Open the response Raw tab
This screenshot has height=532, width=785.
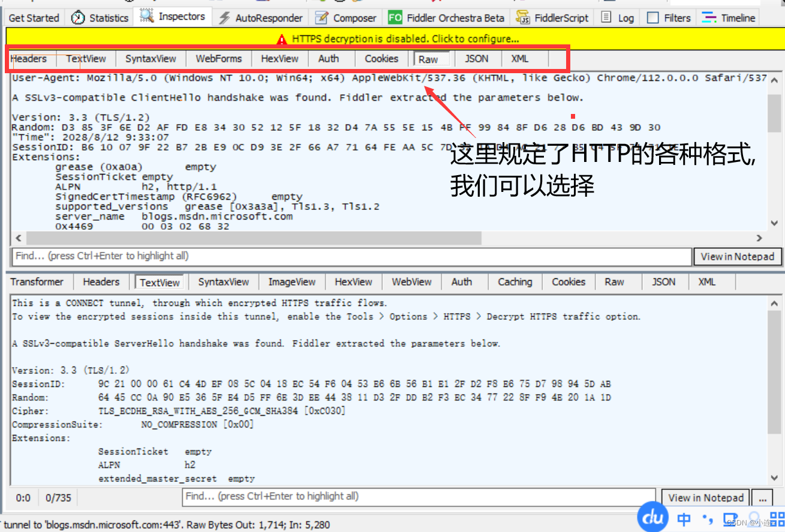pos(615,282)
